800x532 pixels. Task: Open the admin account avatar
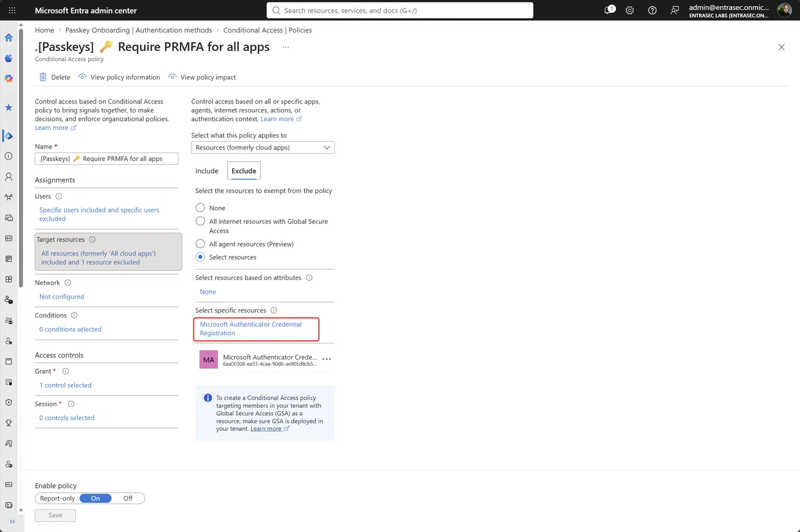[x=784, y=10]
